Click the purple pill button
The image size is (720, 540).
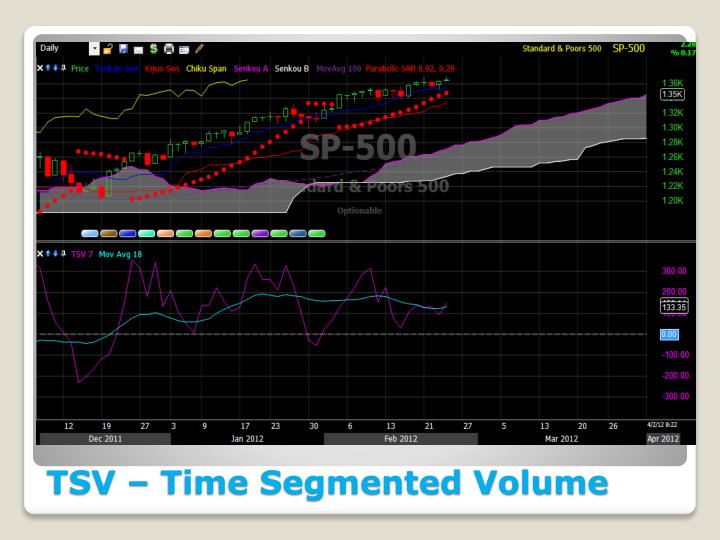click(260, 233)
